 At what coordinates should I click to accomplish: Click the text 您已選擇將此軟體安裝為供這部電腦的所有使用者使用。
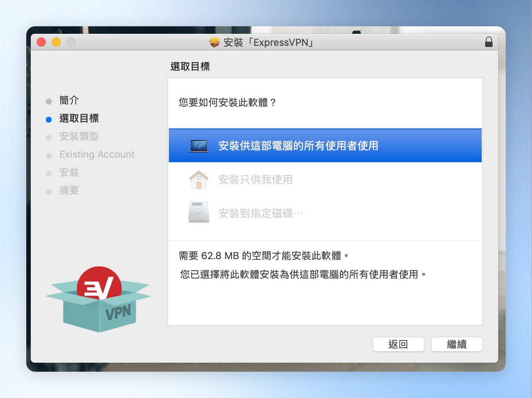(303, 274)
